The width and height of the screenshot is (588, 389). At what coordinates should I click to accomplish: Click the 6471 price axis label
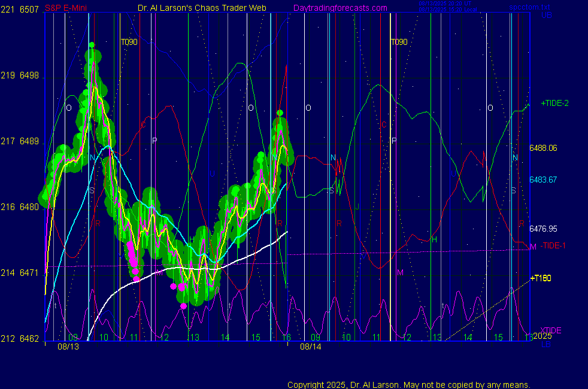[29, 273]
